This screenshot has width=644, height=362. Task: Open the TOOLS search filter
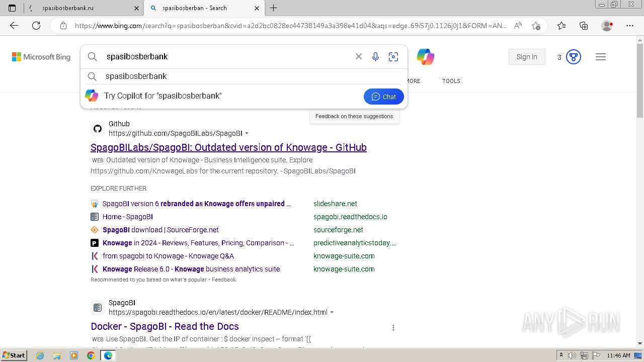click(x=451, y=81)
